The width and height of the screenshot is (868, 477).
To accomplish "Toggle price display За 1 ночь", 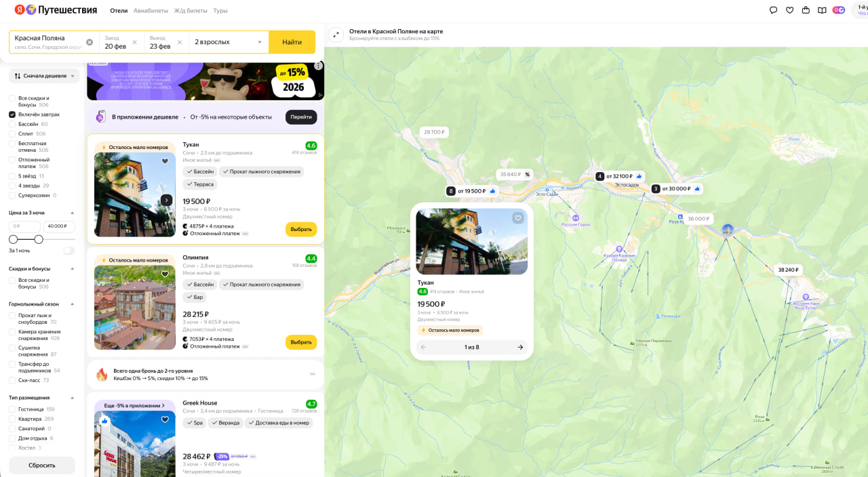I will point(68,251).
